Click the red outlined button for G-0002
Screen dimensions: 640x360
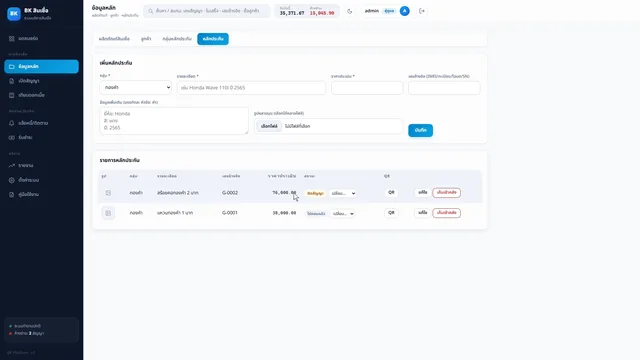pos(447,193)
